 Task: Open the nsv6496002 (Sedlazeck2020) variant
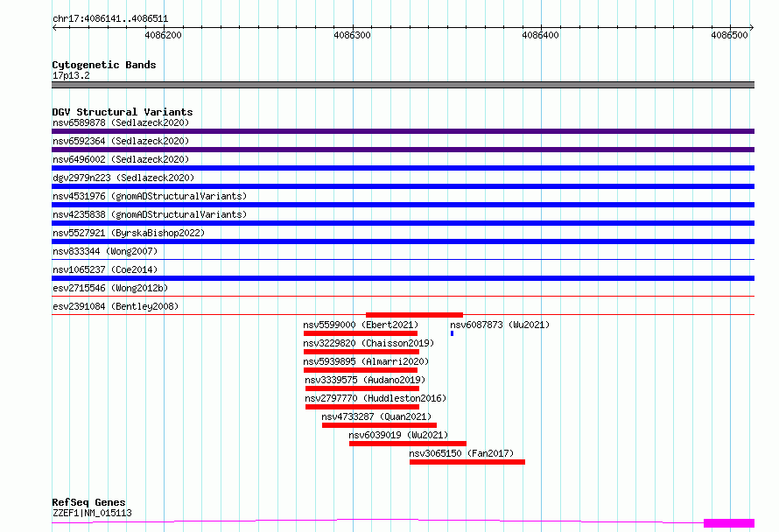pos(121,159)
